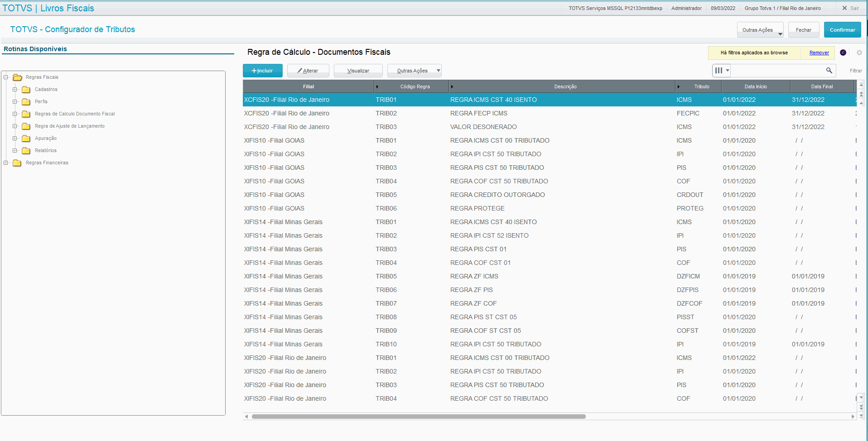Image resolution: width=868 pixels, height=441 pixels.
Task: Open the top Outras Ações dropdown
Action: tap(760, 30)
